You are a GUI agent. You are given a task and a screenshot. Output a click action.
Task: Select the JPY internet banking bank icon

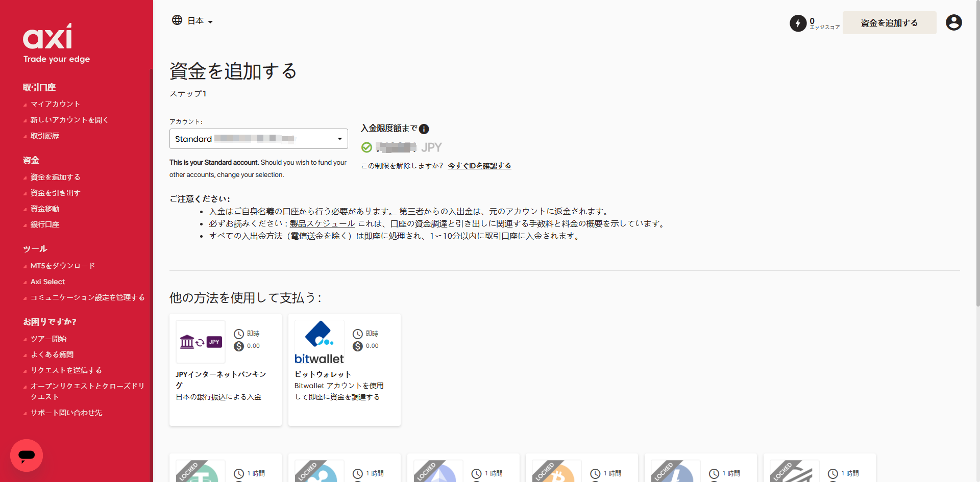[201, 342]
